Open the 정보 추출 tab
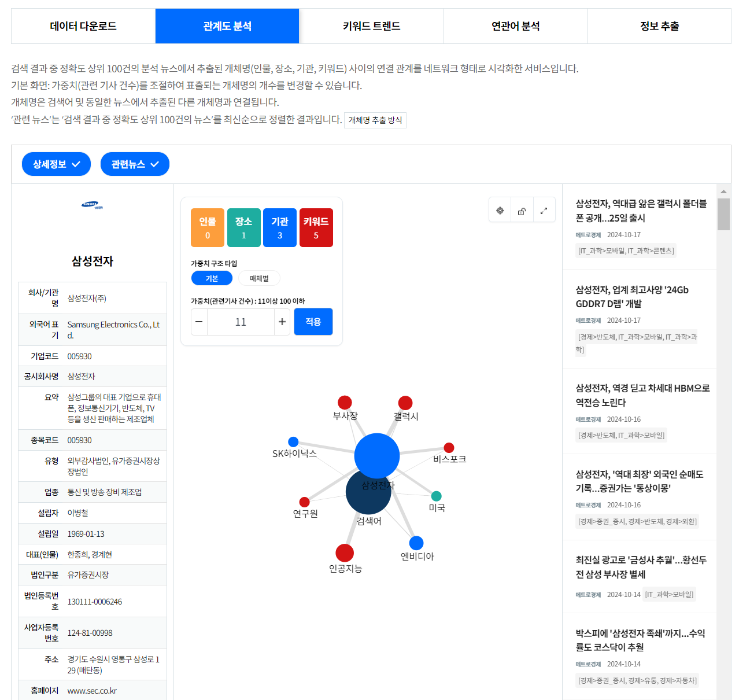This screenshot has height=700, width=739. (659, 26)
